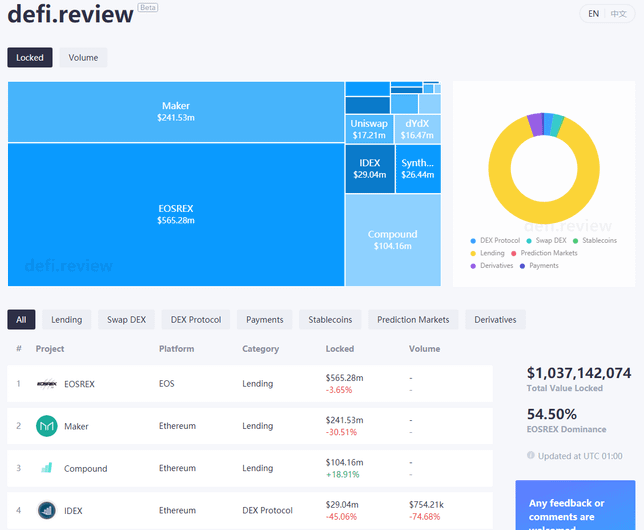This screenshot has height=530, width=644.
Task: Toggle the Lending legend dot in chart
Action: pyautogui.click(x=472, y=253)
